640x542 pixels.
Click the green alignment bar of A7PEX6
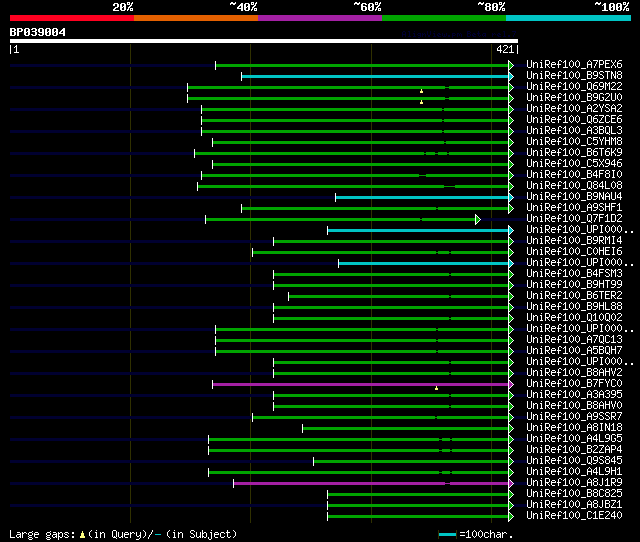(x=362, y=65)
